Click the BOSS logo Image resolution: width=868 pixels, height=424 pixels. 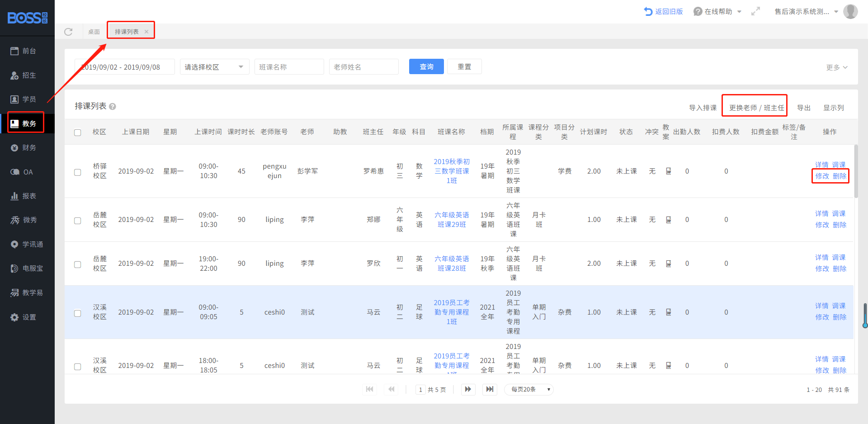click(27, 18)
